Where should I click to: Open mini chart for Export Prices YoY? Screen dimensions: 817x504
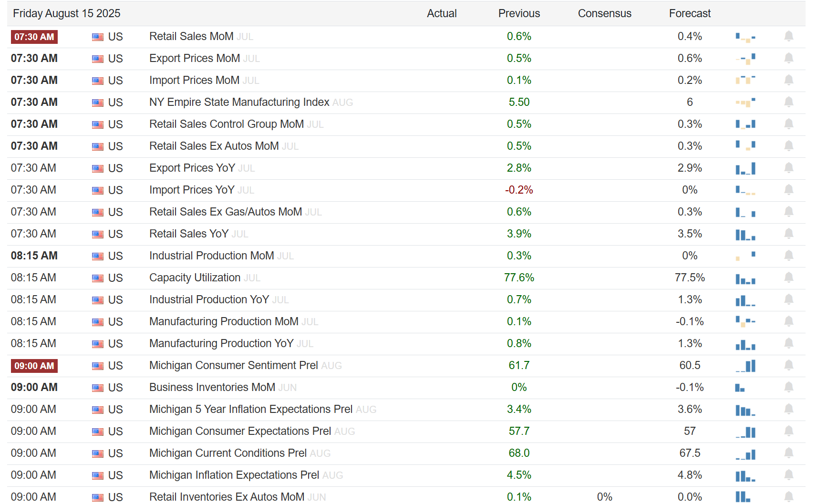click(x=745, y=168)
